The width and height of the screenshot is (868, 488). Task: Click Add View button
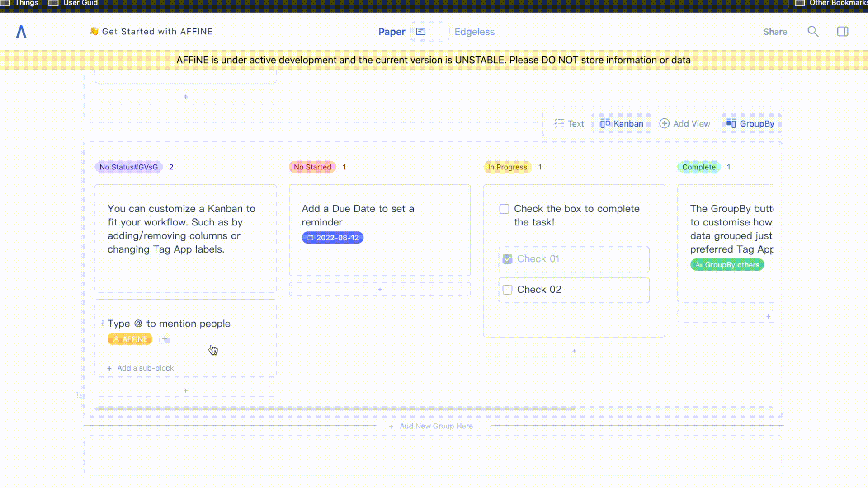click(x=684, y=123)
